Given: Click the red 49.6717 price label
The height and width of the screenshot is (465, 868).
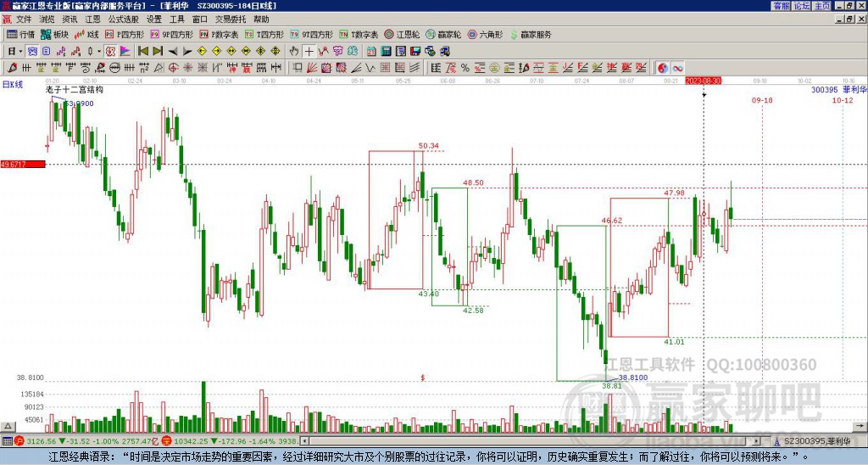Looking at the screenshot, I should (x=22, y=165).
